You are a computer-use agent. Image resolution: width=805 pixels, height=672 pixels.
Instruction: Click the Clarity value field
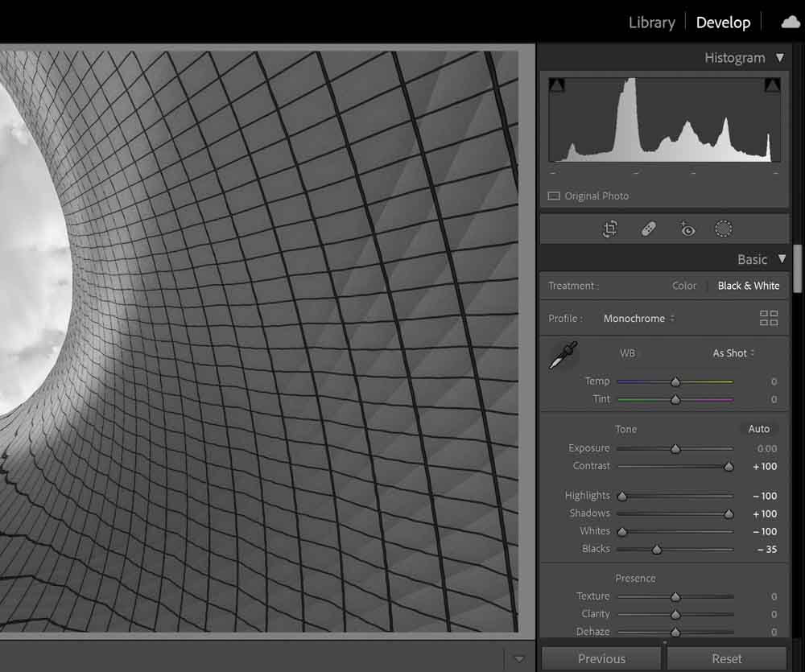[774, 614]
